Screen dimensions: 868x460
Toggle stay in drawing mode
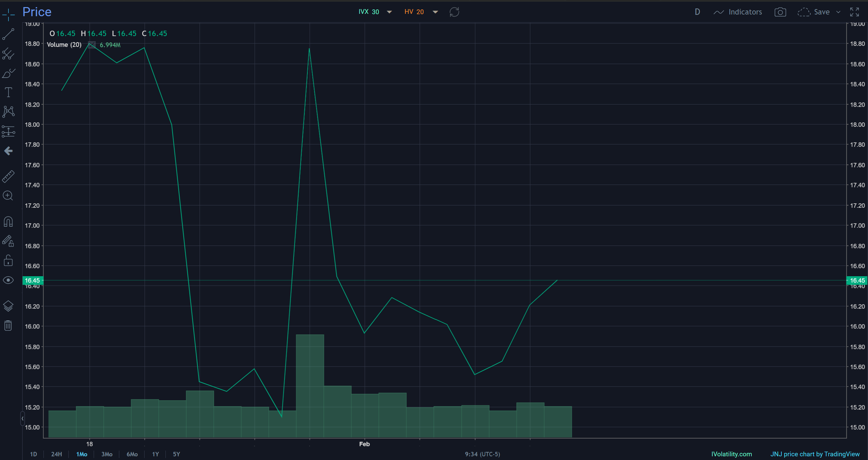[x=8, y=241]
